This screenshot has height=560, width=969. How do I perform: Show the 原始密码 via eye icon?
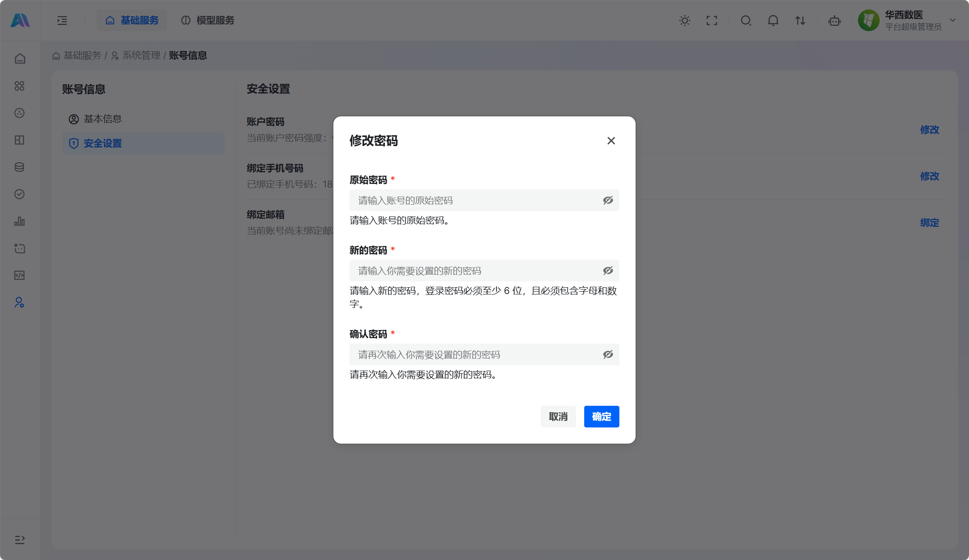coord(608,200)
